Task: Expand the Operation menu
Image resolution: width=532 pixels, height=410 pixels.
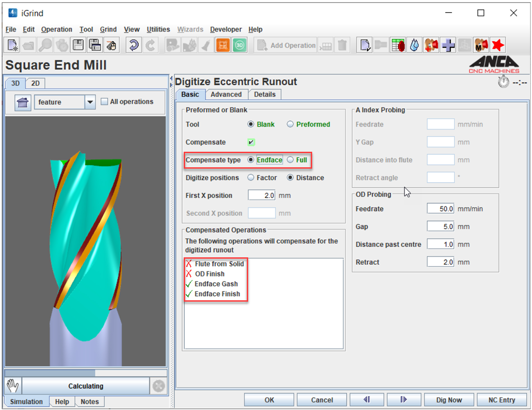Action: (57, 29)
